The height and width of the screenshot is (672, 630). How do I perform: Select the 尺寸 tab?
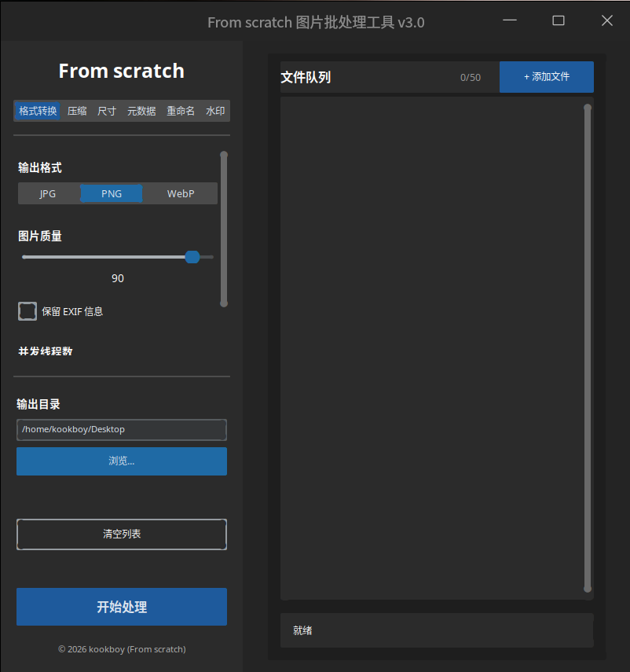click(107, 111)
